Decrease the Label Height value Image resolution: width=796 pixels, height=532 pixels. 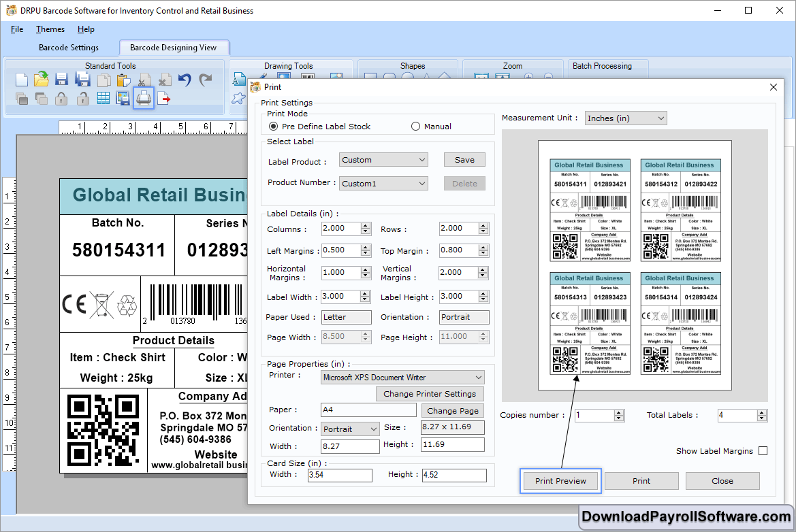tap(483, 300)
